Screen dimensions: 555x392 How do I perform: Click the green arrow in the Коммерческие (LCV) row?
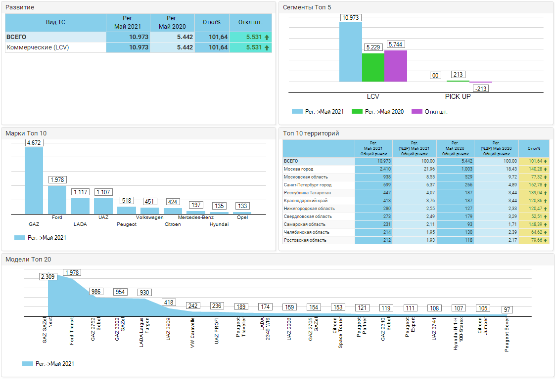(x=267, y=47)
